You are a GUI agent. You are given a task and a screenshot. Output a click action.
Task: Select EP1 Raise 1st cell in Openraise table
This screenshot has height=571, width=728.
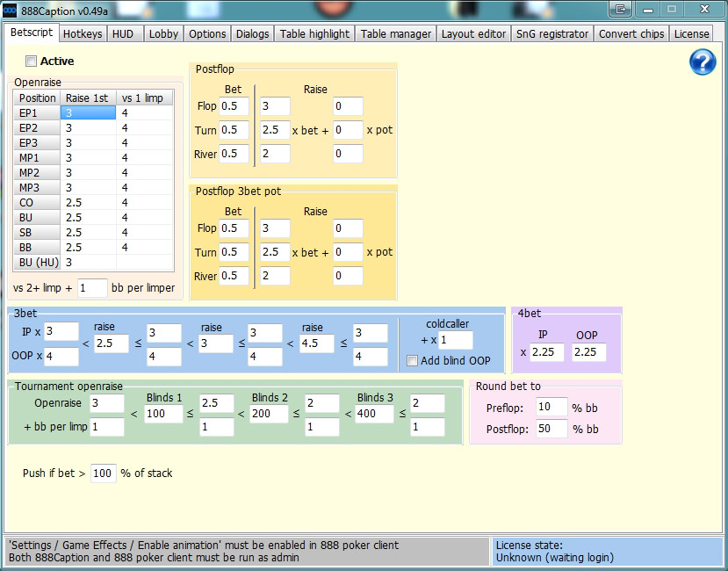point(88,112)
